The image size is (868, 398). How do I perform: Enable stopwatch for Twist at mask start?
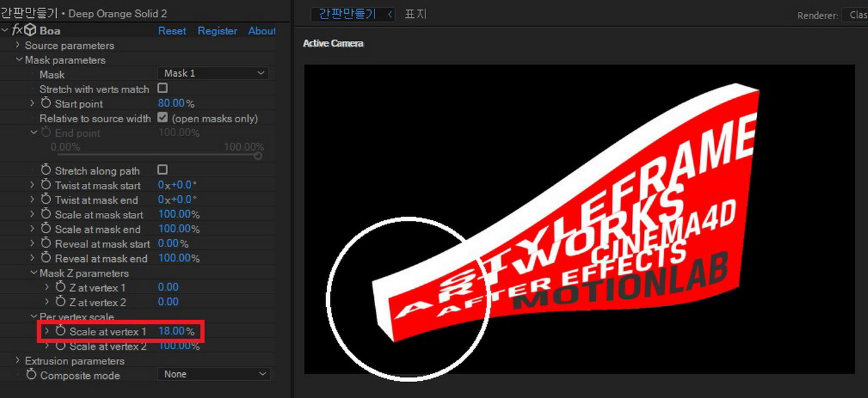(x=46, y=185)
